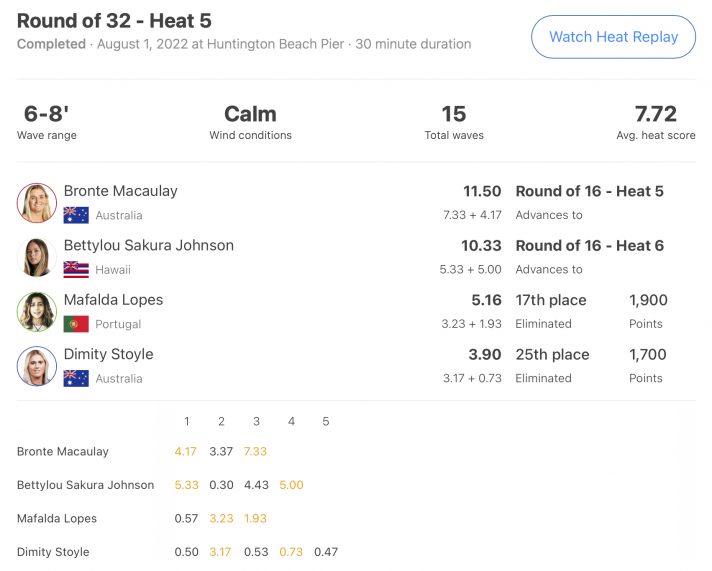The width and height of the screenshot is (712, 571).
Task: Click Australia flag icon under Dimity Stoyle
Action: 76,379
